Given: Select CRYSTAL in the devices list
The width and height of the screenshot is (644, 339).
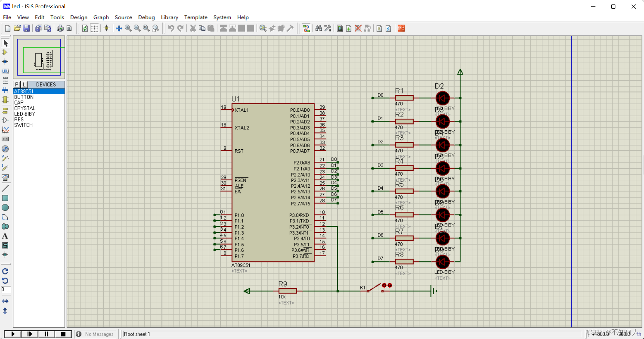Looking at the screenshot, I should [x=39, y=108].
